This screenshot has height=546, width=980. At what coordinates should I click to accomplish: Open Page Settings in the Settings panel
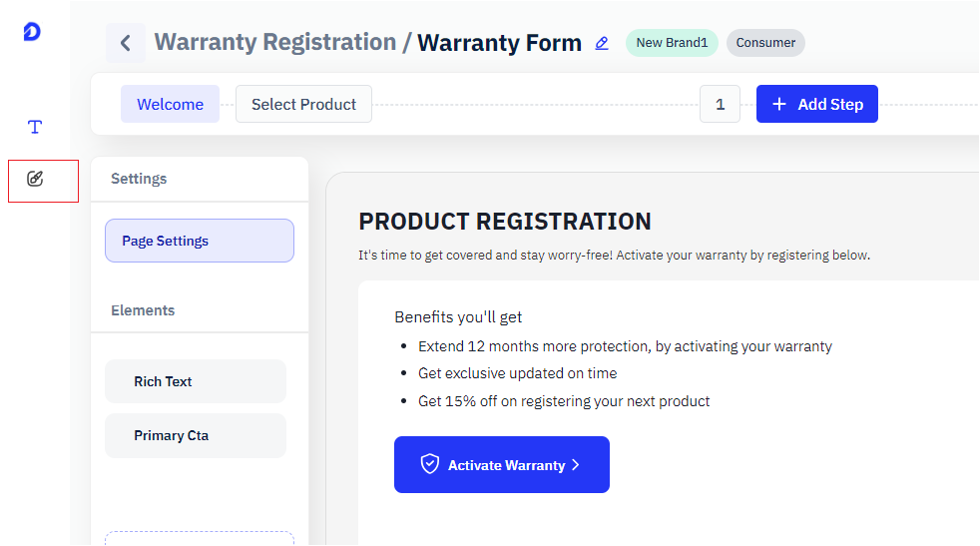tap(200, 241)
